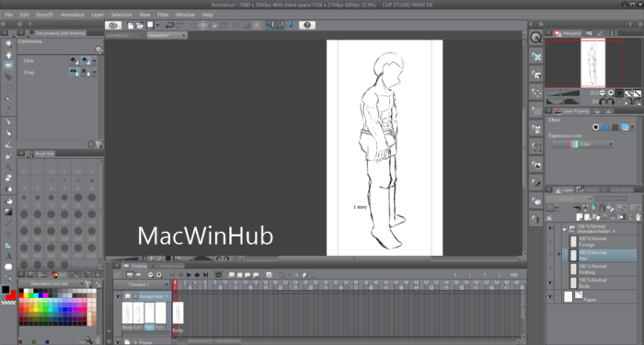Open the help question mark icon

coord(307,26)
